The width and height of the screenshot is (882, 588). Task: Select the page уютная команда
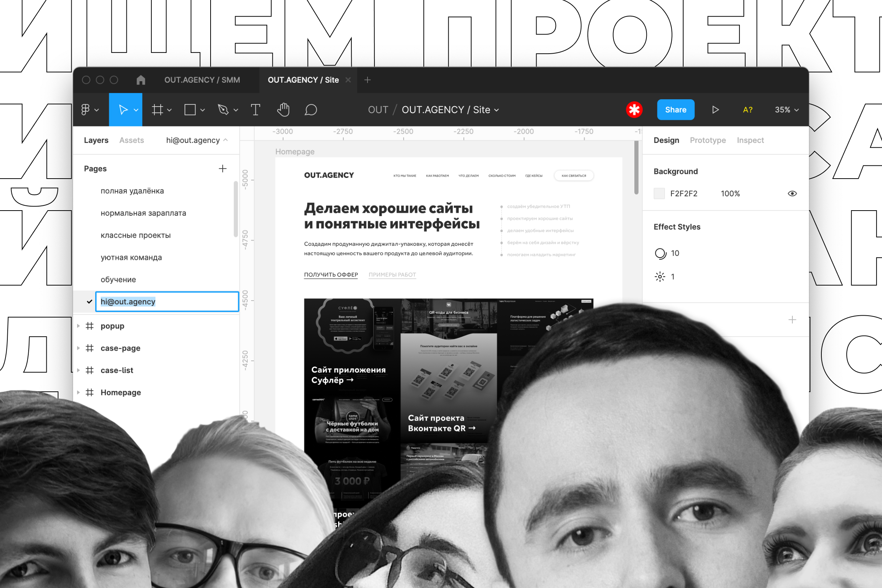coord(131,257)
